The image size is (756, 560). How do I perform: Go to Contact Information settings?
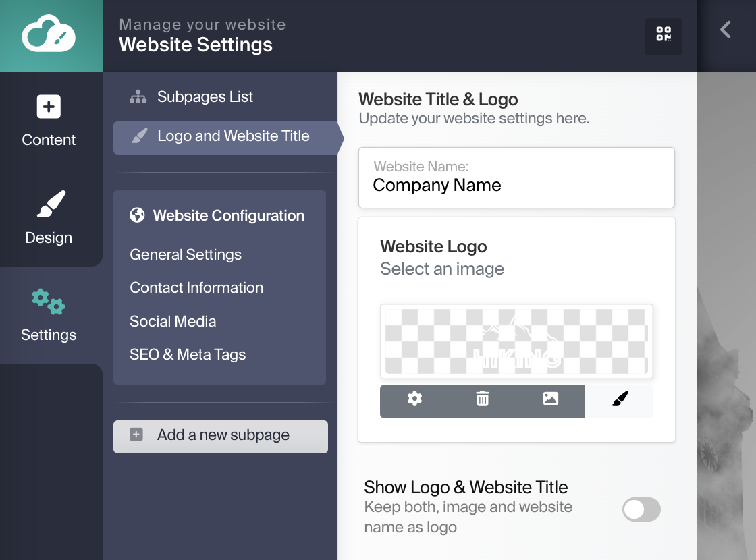pos(196,288)
